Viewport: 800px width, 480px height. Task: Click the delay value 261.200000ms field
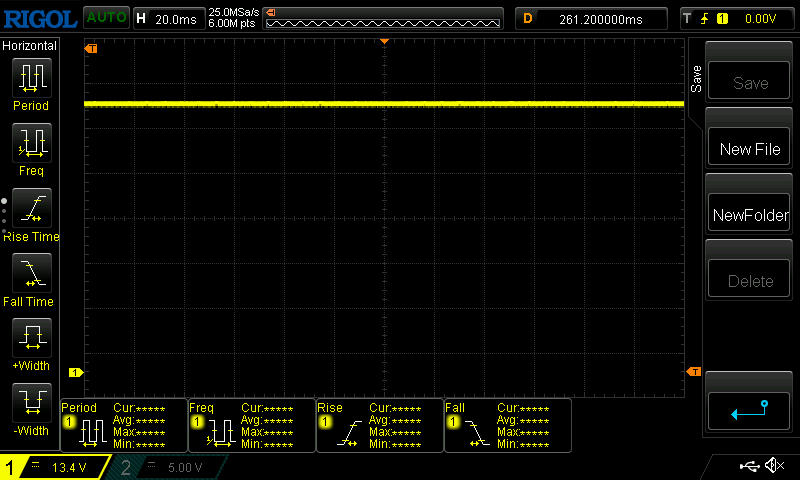point(590,18)
